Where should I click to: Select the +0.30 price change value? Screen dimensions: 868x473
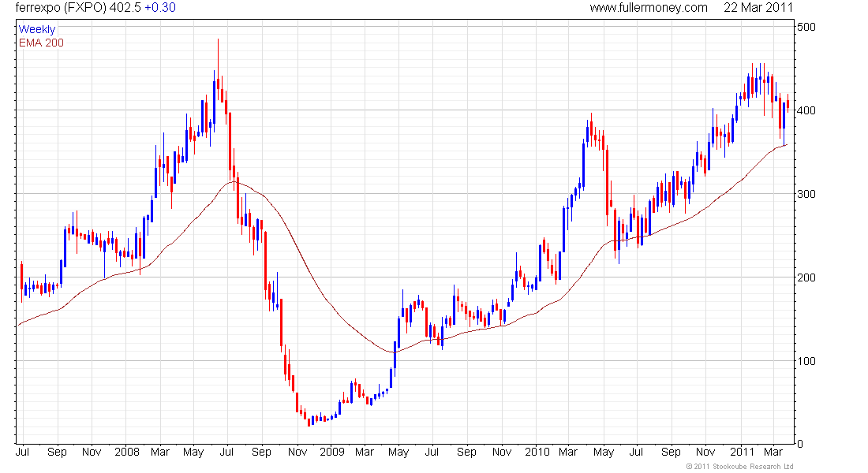coord(160,8)
